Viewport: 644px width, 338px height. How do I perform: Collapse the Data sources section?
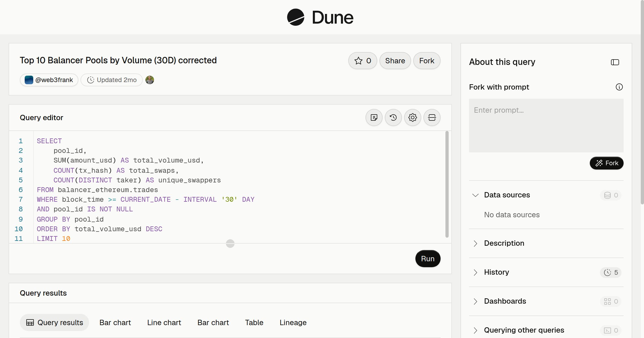pyautogui.click(x=475, y=195)
